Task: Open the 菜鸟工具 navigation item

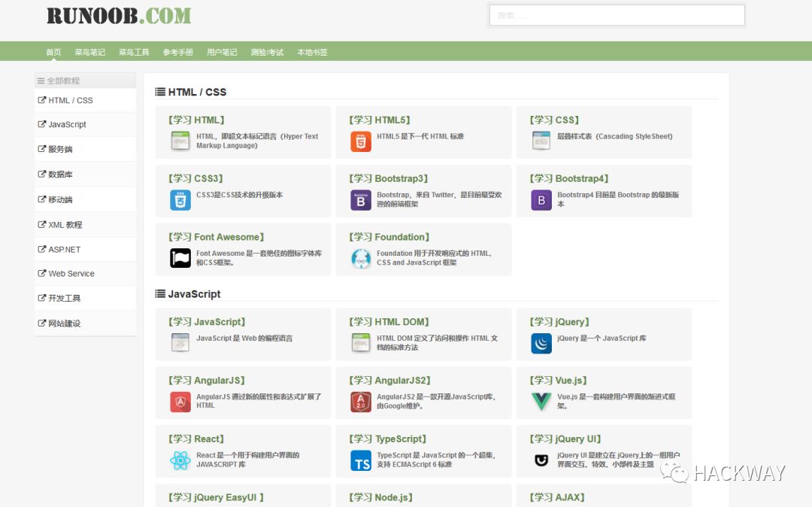Action: tap(134, 52)
